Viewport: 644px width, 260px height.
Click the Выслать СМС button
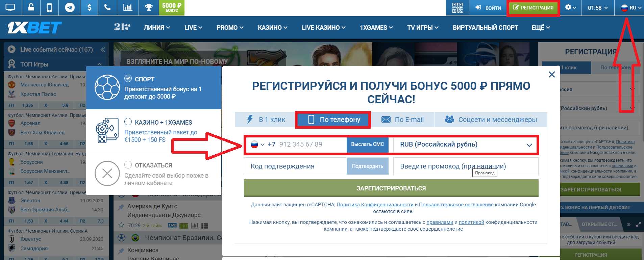[x=368, y=145]
